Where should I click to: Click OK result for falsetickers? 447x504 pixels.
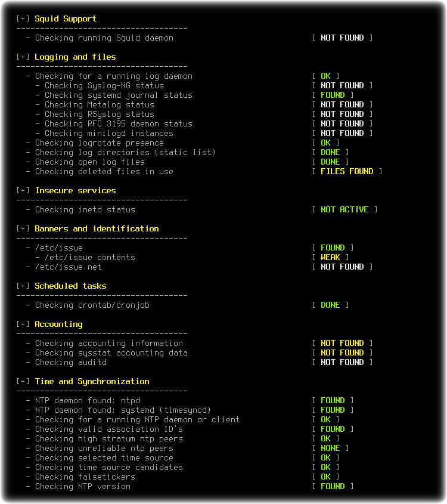click(x=325, y=477)
